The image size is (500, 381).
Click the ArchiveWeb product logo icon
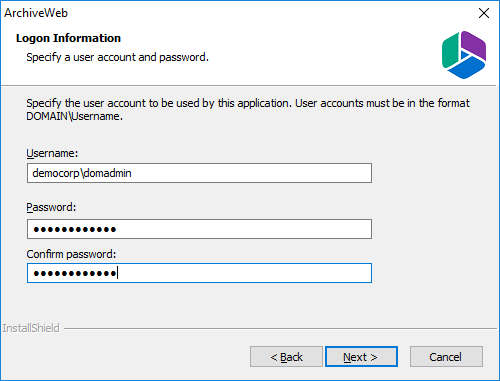pos(464,55)
